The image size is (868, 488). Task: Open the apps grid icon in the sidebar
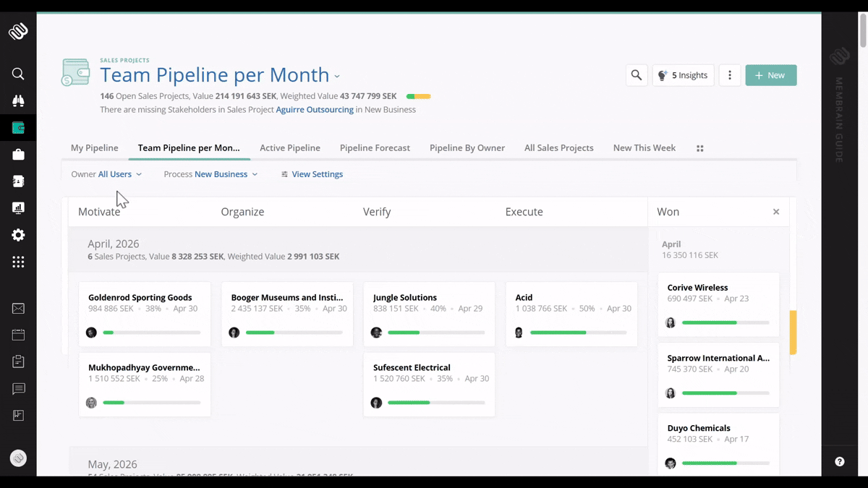18,262
